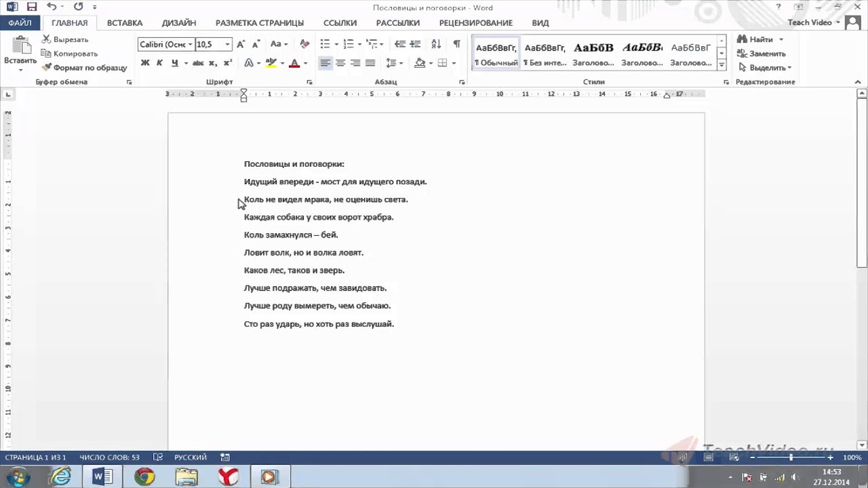Open Internet Explorer from the taskbar

(x=60, y=477)
